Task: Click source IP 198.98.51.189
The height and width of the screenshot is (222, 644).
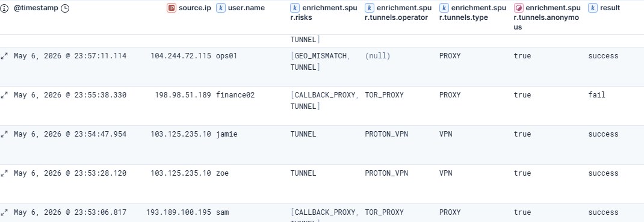Action: click(x=183, y=95)
